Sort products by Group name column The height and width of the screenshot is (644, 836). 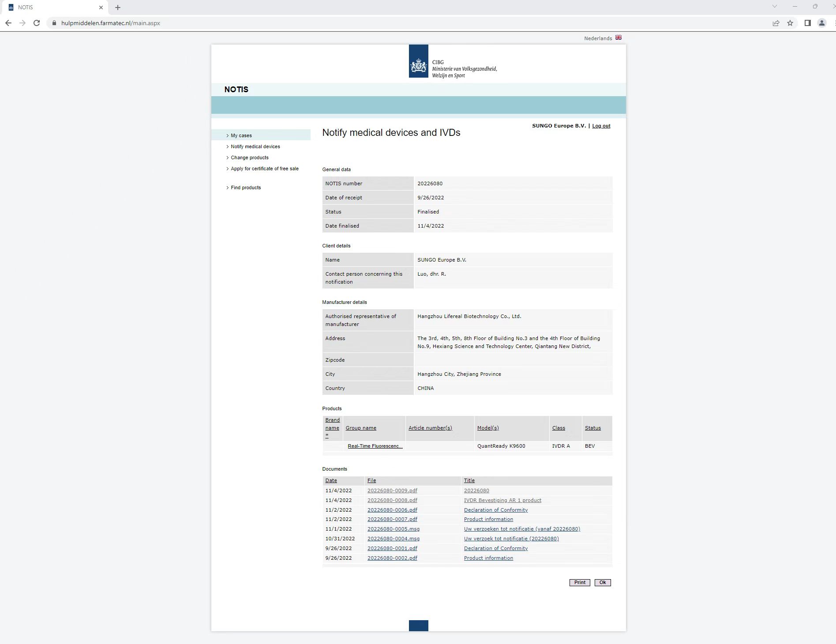[360, 428]
